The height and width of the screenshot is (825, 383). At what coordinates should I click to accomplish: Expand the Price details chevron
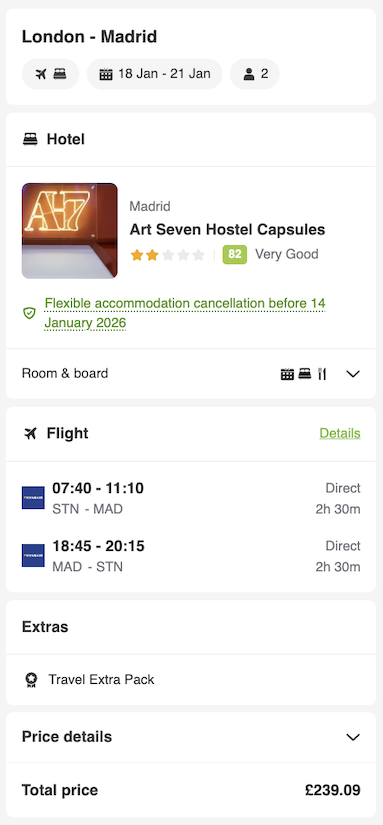pyautogui.click(x=353, y=737)
